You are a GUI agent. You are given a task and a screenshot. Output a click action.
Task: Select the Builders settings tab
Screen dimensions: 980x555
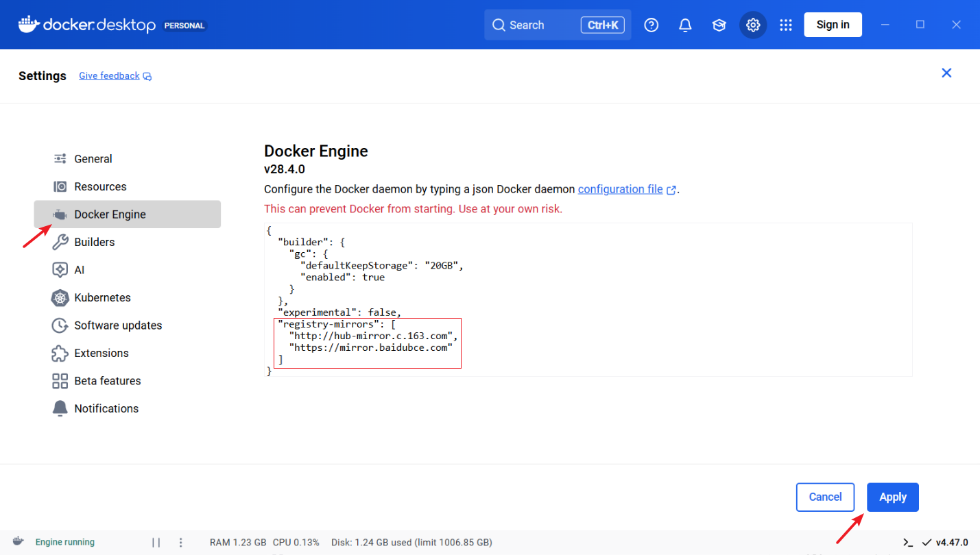click(128, 242)
